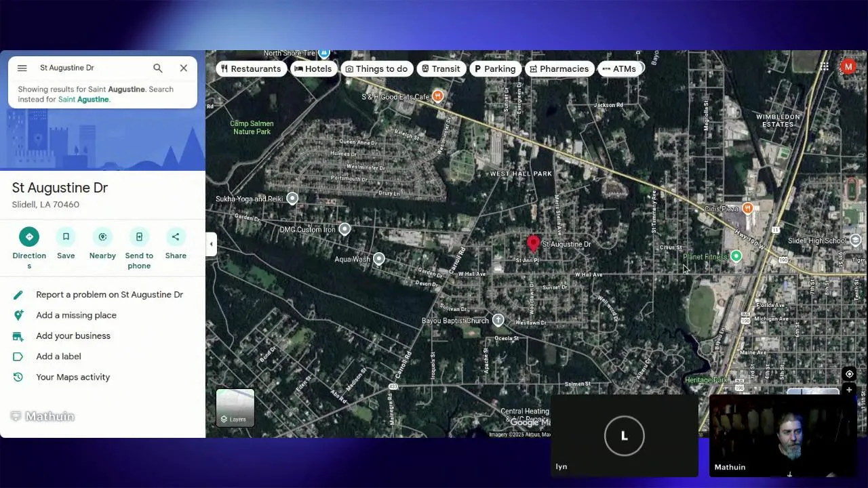The width and height of the screenshot is (868, 488).
Task: Click the Cicis Pizza marker
Action: point(748,209)
